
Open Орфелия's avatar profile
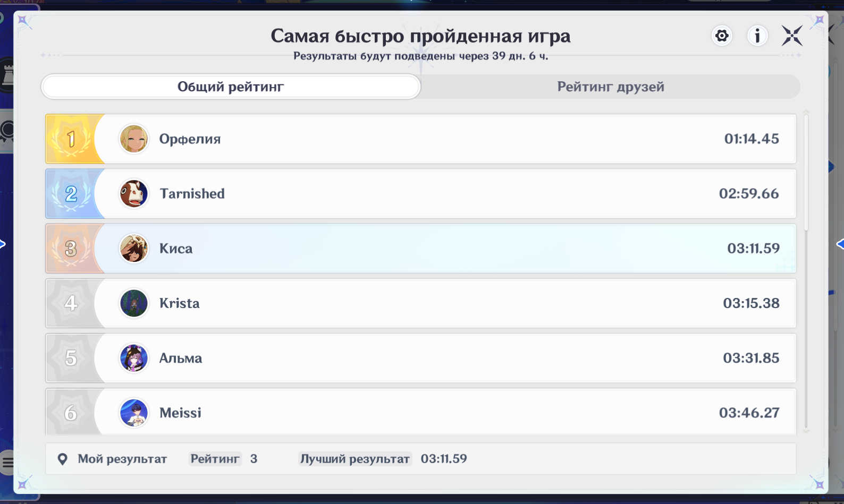pyautogui.click(x=133, y=139)
